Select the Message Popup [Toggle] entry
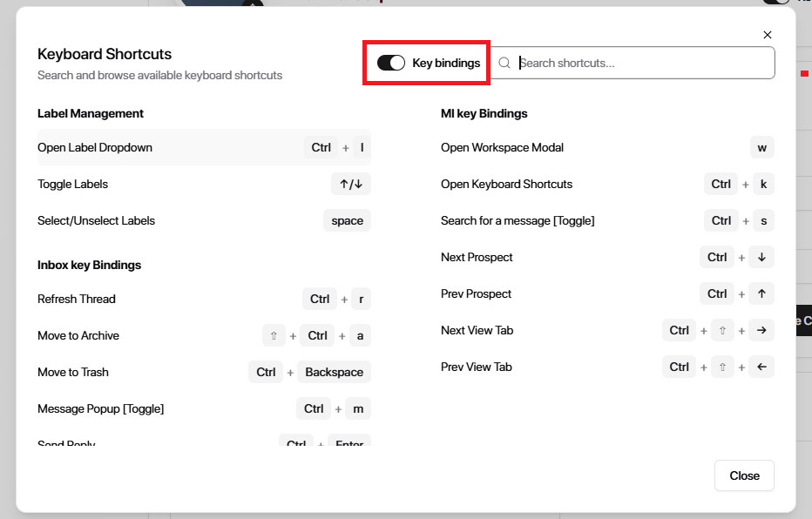 point(100,408)
